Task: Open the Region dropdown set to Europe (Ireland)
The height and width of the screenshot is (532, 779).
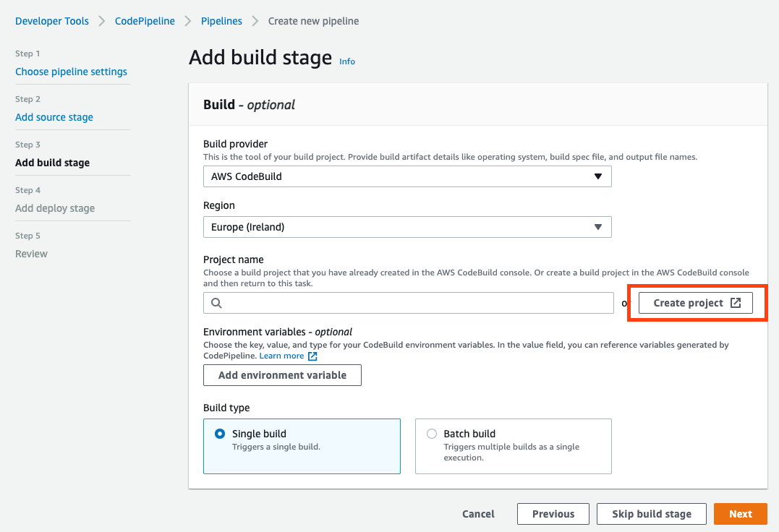Action: click(x=407, y=227)
